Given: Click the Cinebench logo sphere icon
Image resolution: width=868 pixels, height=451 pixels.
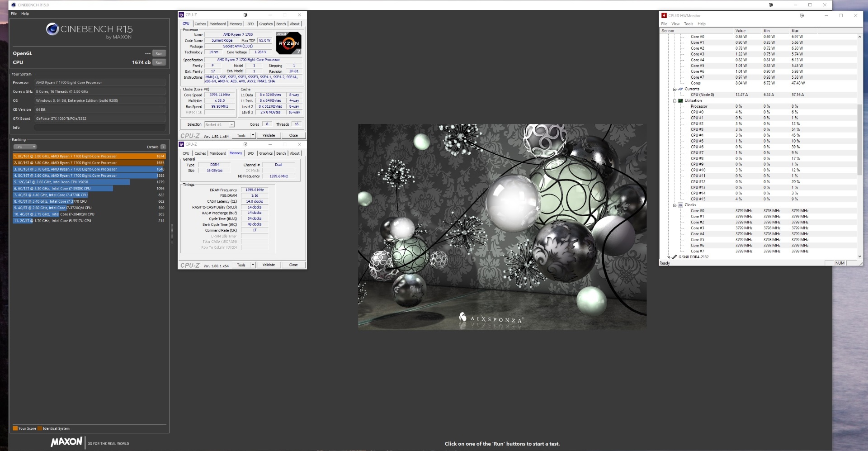Looking at the screenshot, I should [52, 29].
